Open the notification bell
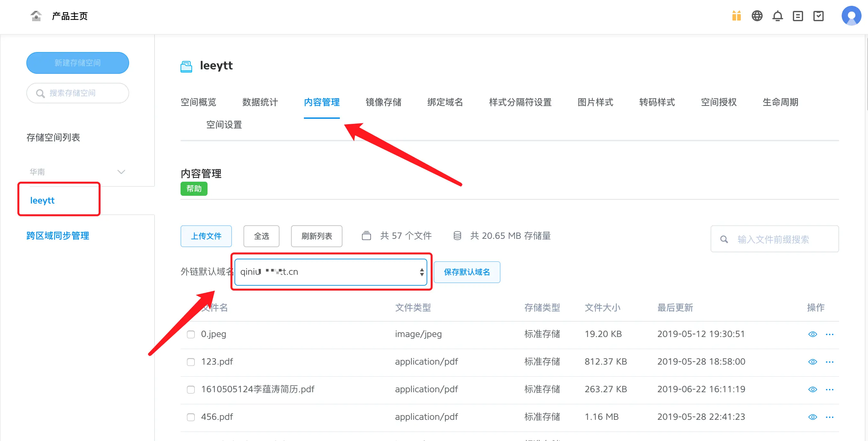The width and height of the screenshot is (868, 441). click(777, 16)
